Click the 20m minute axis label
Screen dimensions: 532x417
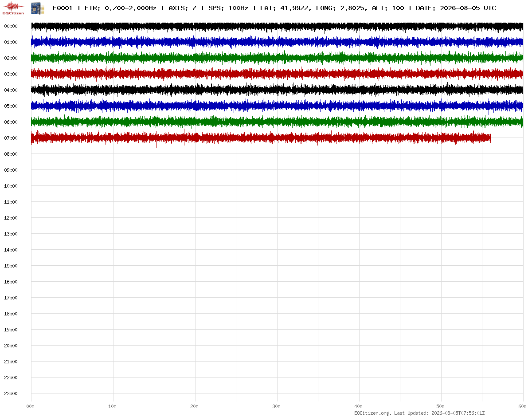pyautogui.click(x=195, y=406)
